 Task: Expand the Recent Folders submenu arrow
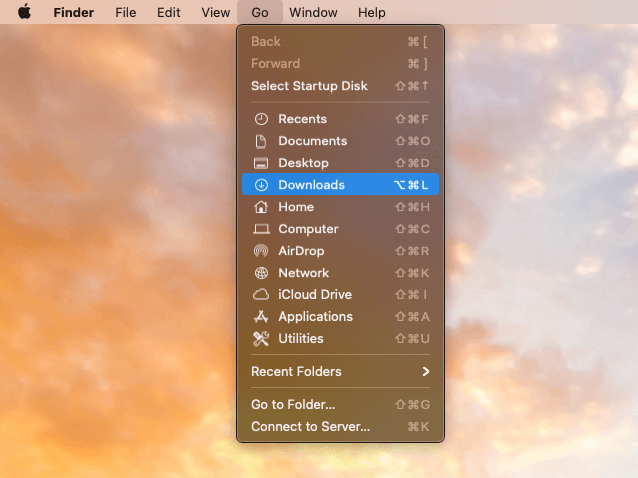[x=425, y=372]
